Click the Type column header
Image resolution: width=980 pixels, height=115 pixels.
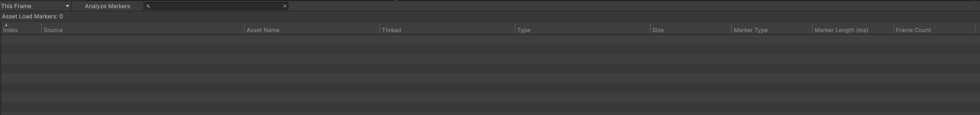tap(523, 30)
